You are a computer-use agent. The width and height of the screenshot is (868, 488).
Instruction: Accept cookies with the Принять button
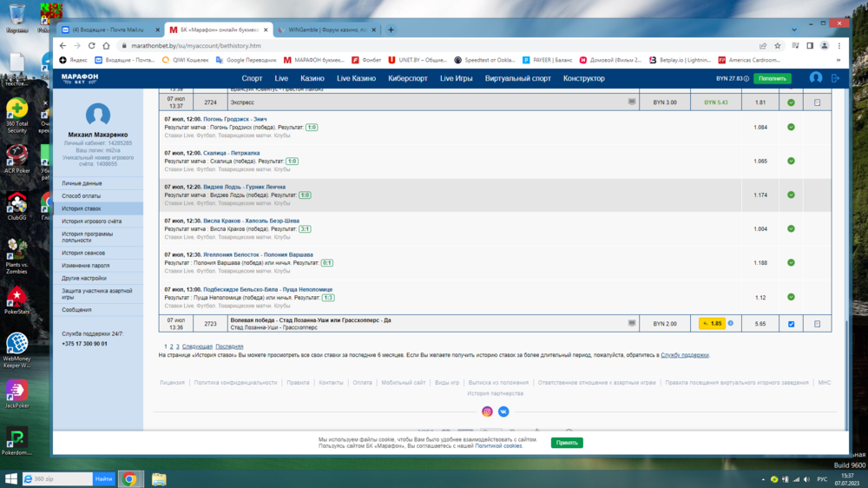[x=567, y=443]
